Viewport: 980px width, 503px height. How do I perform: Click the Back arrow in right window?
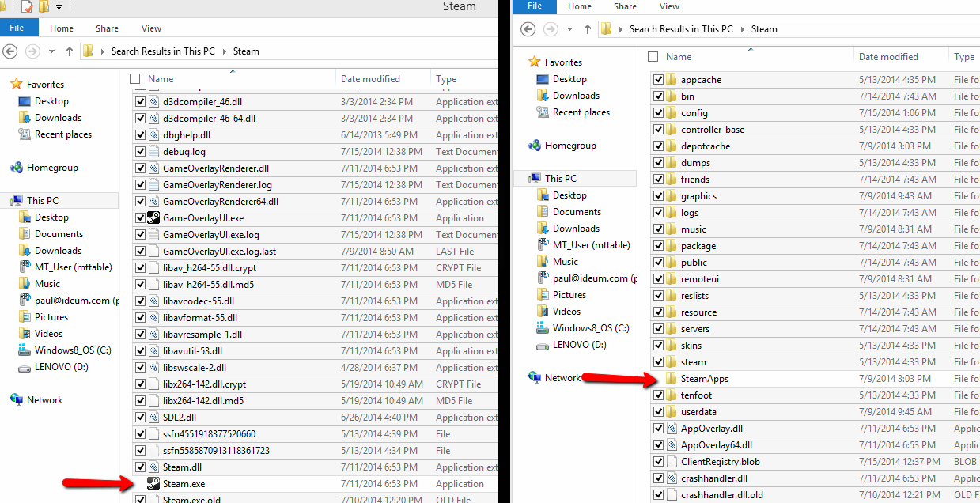528,29
